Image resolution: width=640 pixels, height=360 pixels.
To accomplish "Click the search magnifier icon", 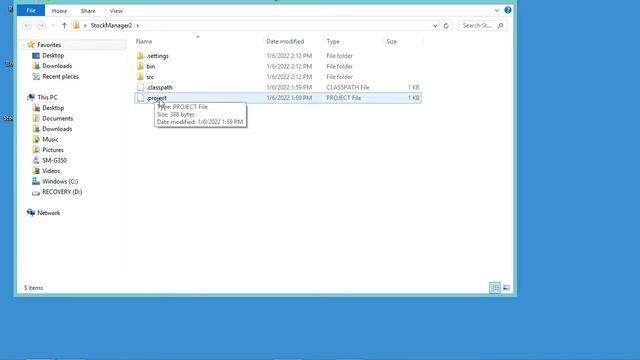I will [500, 26].
